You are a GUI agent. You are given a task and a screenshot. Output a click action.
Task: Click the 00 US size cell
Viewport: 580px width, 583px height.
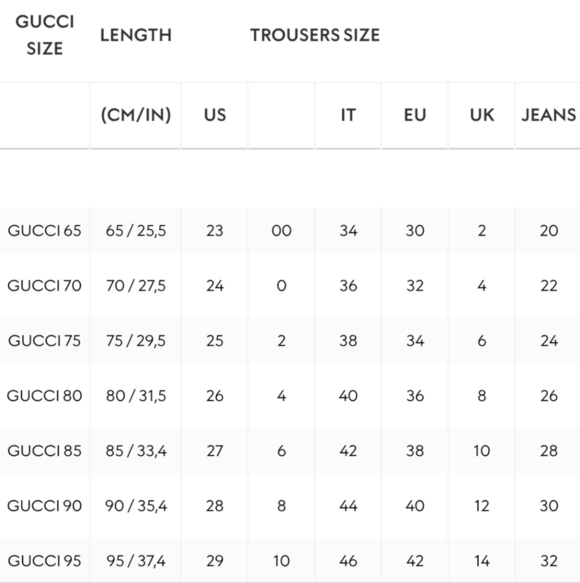point(281,231)
